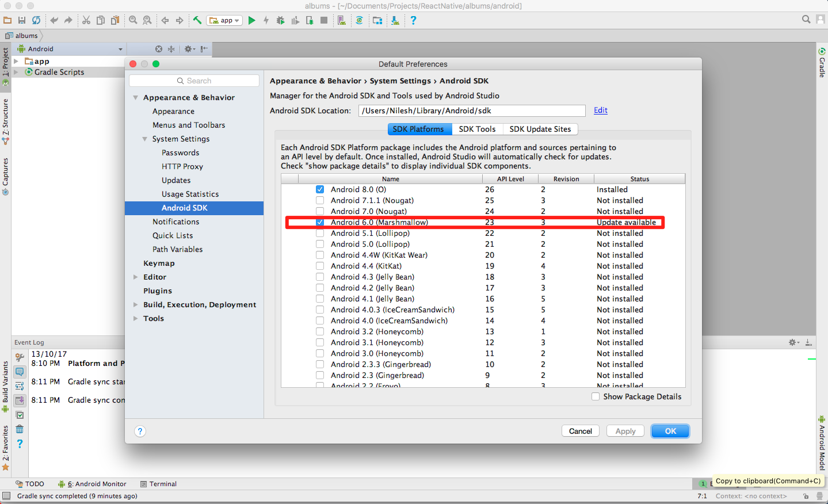The height and width of the screenshot is (504, 828).
Task: Open the AVD Manager from the toolbar
Action: point(342,20)
